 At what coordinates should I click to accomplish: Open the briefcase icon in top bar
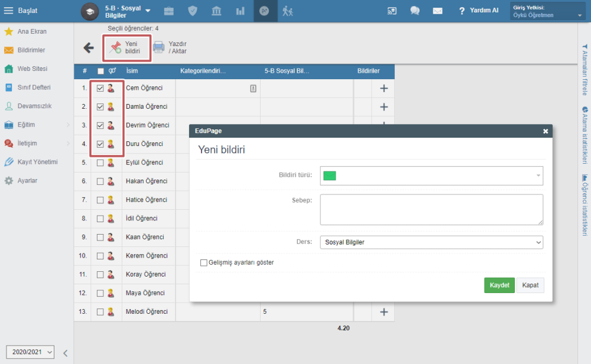pyautogui.click(x=169, y=11)
